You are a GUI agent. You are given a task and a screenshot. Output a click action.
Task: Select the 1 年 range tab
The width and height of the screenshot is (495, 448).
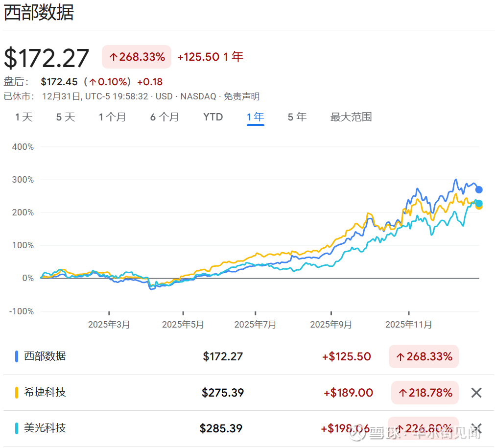pyautogui.click(x=256, y=117)
